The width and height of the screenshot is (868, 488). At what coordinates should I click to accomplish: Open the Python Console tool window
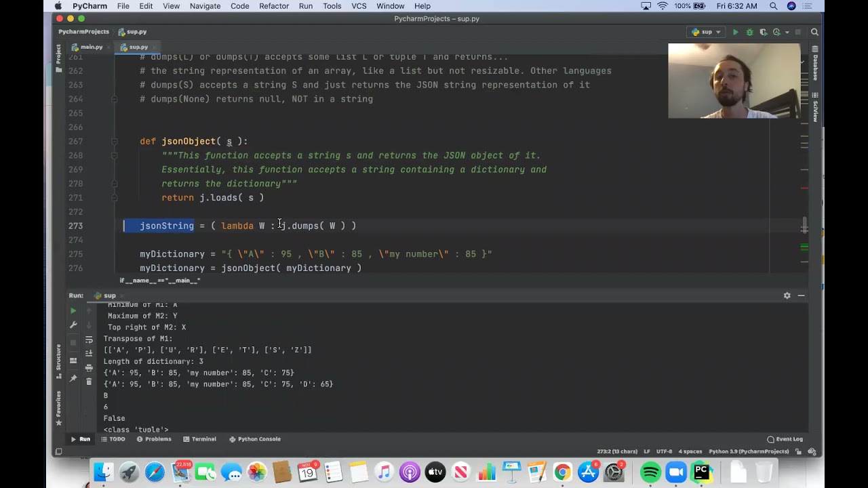pyautogui.click(x=255, y=439)
